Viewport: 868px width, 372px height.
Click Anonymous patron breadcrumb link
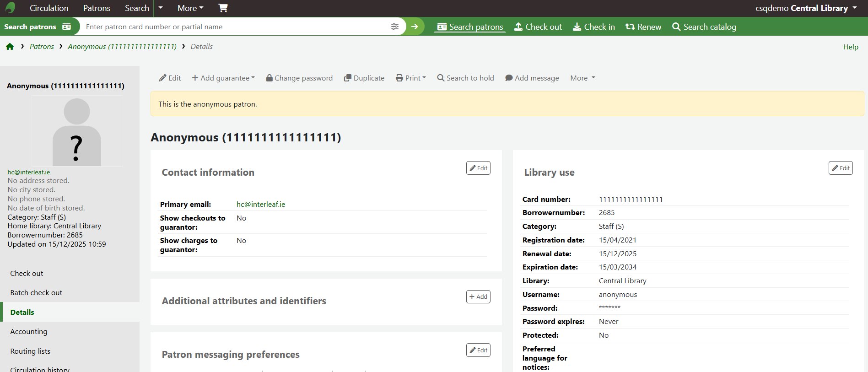coord(122,46)
